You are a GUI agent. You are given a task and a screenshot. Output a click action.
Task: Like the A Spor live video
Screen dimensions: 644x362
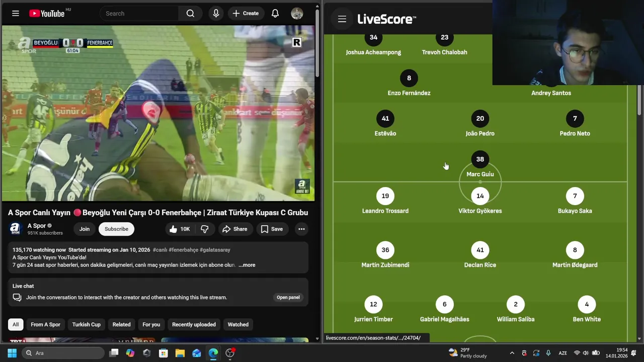coord(179,229)
